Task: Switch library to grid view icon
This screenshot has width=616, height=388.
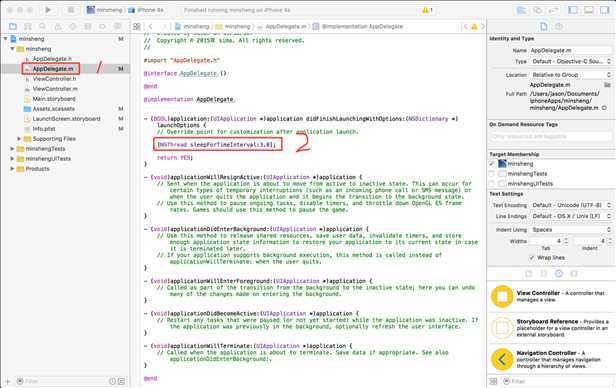Action: [494, 381]
